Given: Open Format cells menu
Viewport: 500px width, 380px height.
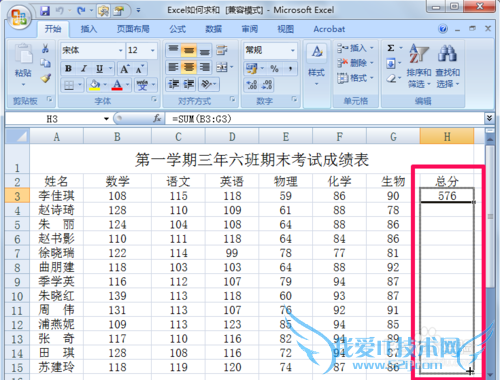Looking at the screenshot, I should pyautogui.click(x=355, y=78).
